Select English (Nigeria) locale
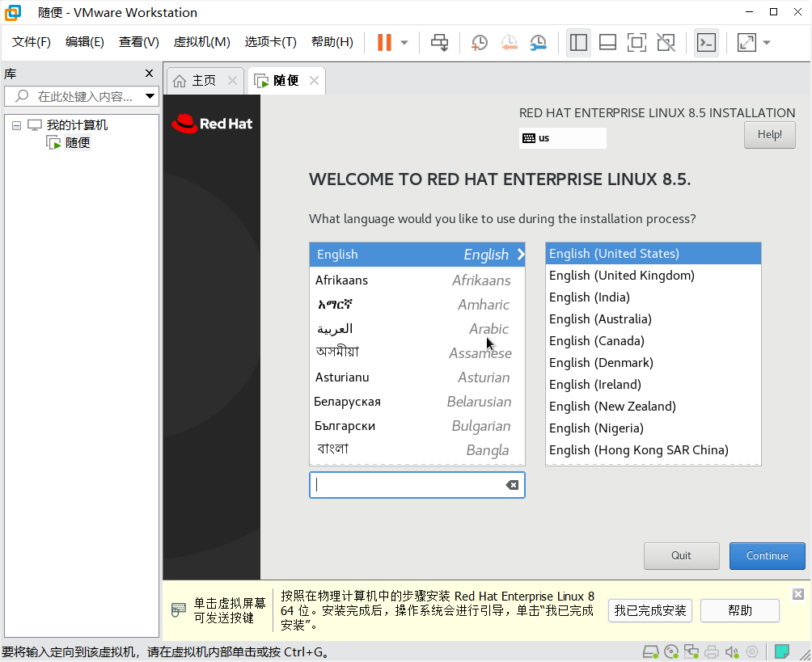812x662 pixels. pyautogui.click(x=653, y=428)
